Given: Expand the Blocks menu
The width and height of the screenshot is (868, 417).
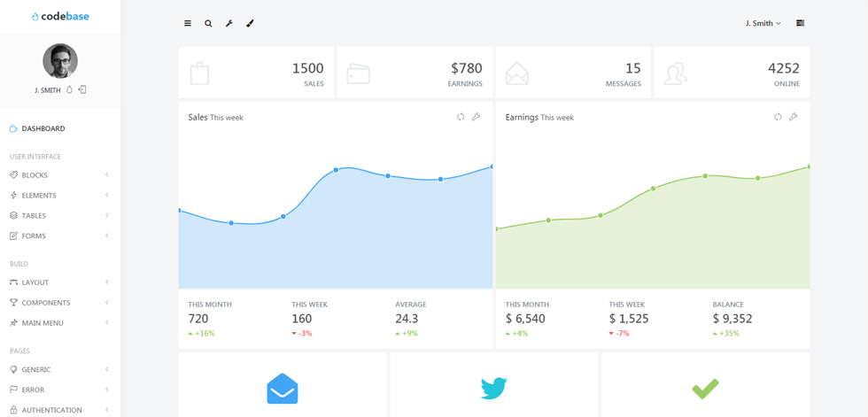Looking at the screenshot, I should [60, 175].
